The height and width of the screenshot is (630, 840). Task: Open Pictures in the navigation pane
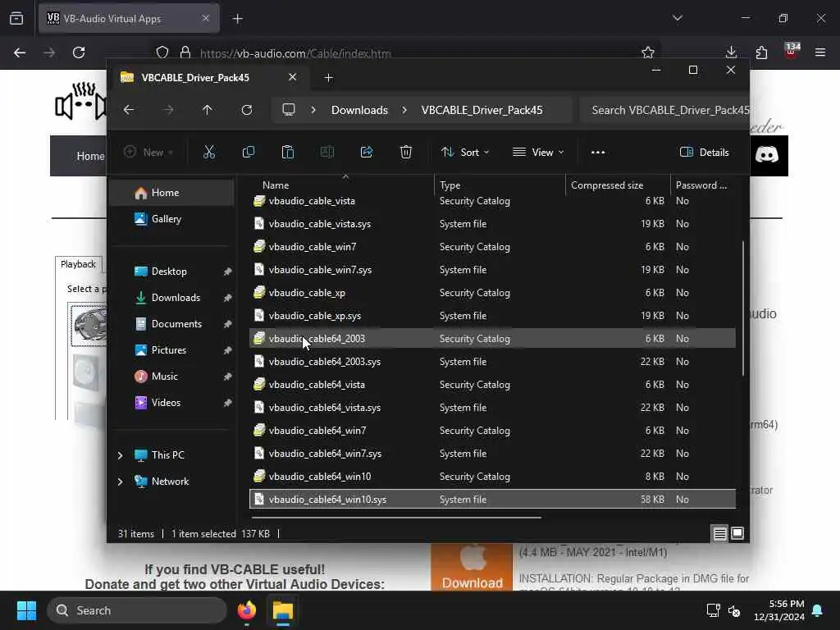[171, 350]
